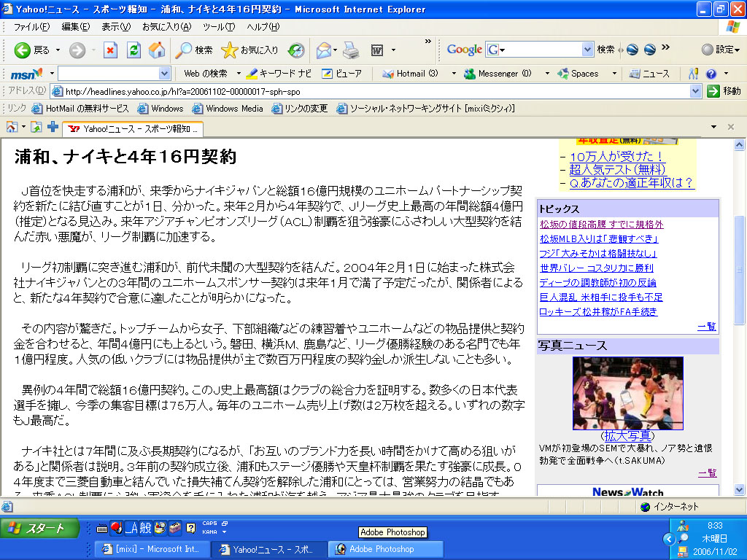Screen dimensions: 747x560
Task: Open Hotmail (3) from MSN toolbar
Action: pos(410,74)
